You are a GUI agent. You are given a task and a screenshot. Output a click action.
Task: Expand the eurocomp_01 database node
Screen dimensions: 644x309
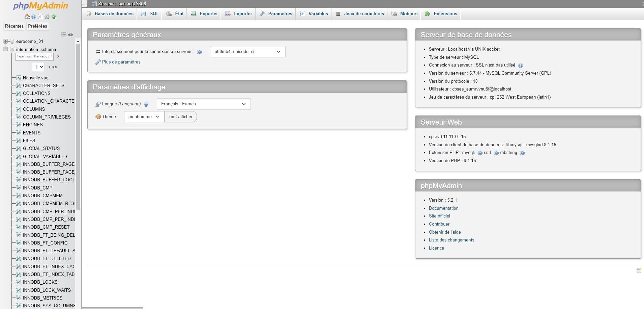[x=5, y=41]
